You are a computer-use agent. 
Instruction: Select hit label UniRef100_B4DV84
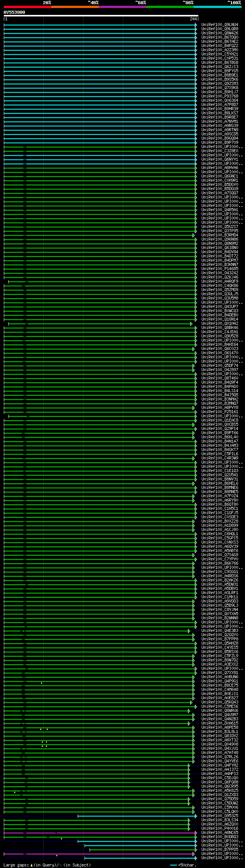pyautogui.click(x=220, y=252)
